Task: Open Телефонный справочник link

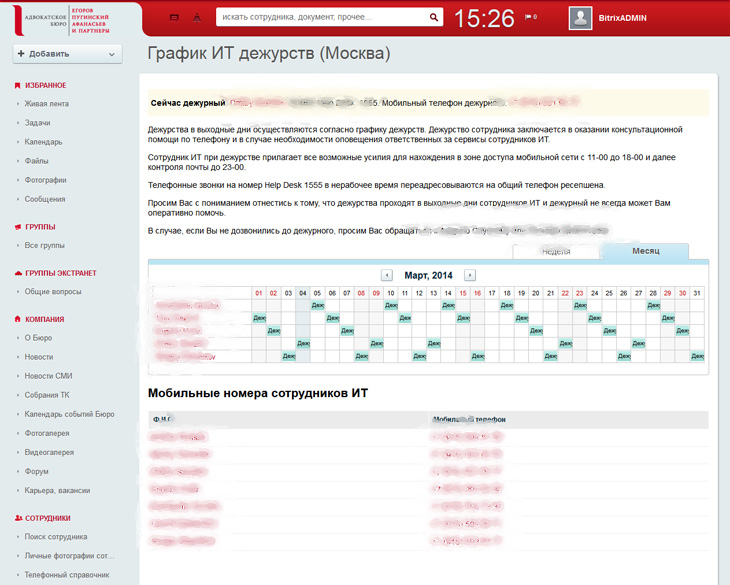Action: click(66, 575)
